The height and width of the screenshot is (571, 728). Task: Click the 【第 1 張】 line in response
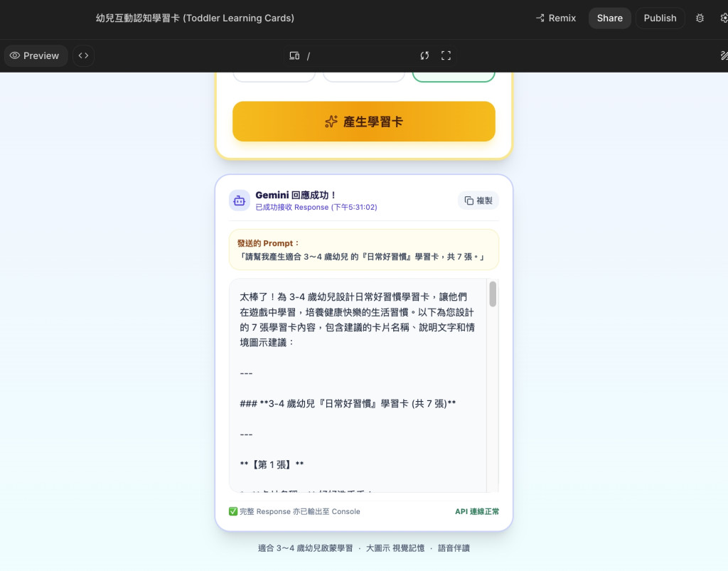(272, 464)
